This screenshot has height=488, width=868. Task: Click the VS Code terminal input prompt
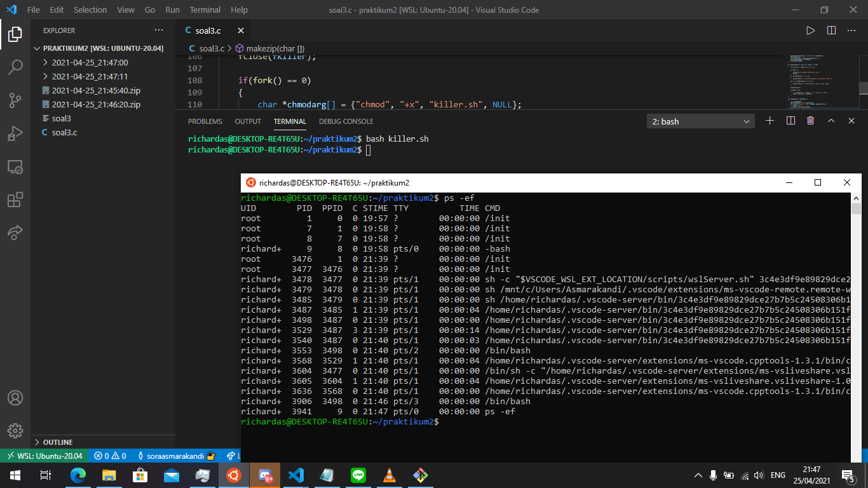[369, 150]
